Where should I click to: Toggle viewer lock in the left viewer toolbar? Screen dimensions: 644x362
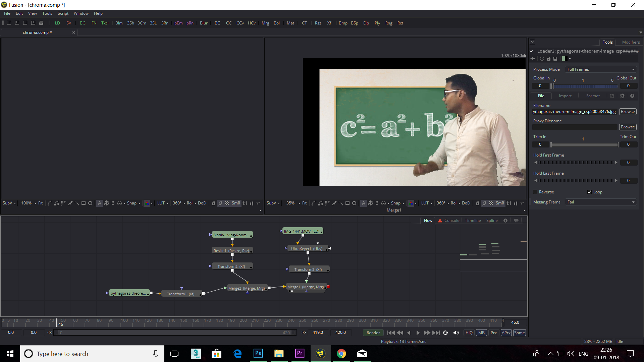coord(213,203)
